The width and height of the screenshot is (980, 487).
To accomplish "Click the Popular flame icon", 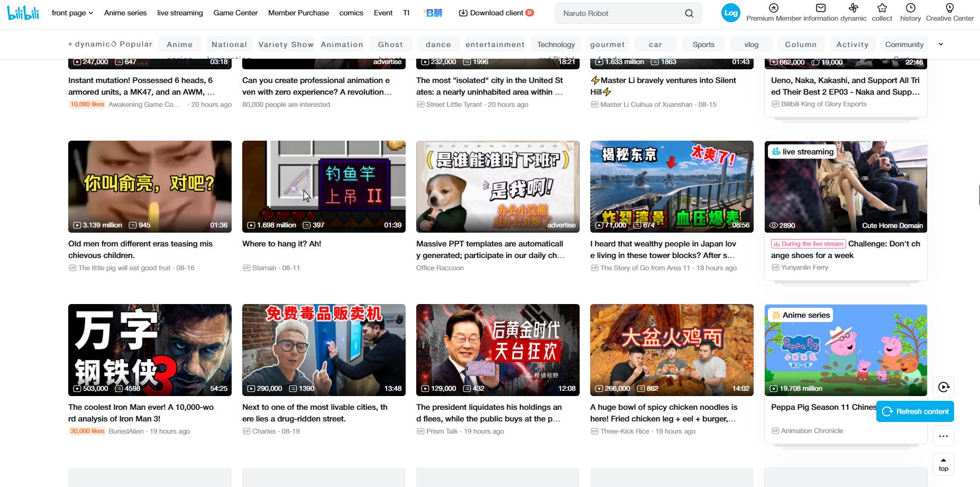I will point(114,44).
